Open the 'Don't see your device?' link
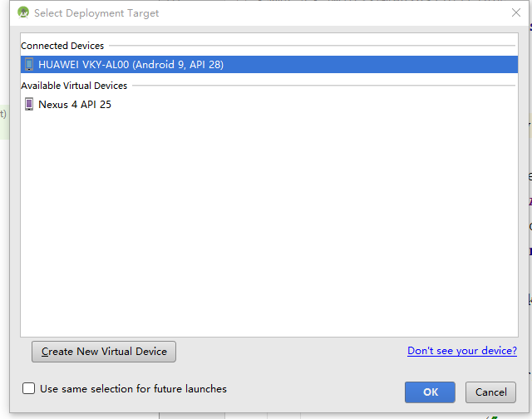 [462, 351]
